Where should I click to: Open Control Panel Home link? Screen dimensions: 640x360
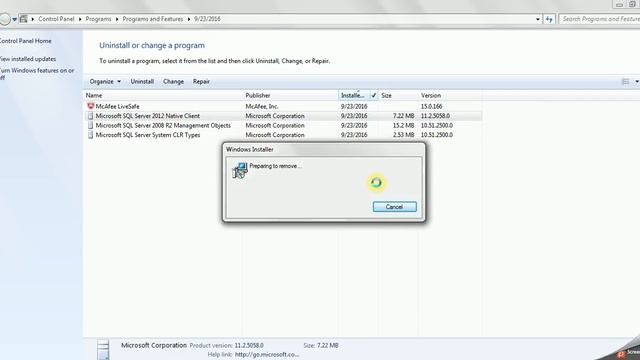click(x=25, y=41)
